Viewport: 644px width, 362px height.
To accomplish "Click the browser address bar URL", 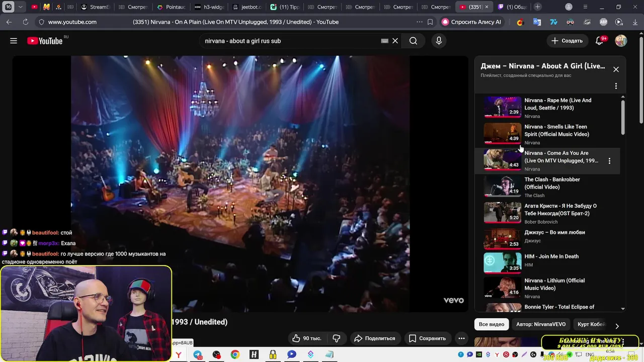I will coord(72,22).
